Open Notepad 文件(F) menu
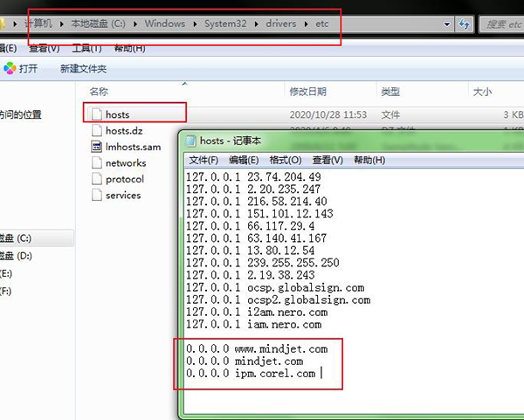This screenshot has width=524, height=420. coord(203,160)
